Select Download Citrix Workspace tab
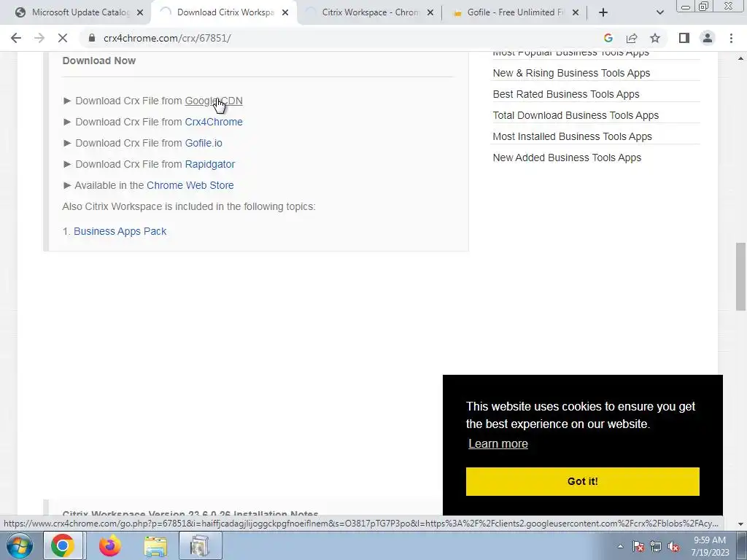 (225, 13)
